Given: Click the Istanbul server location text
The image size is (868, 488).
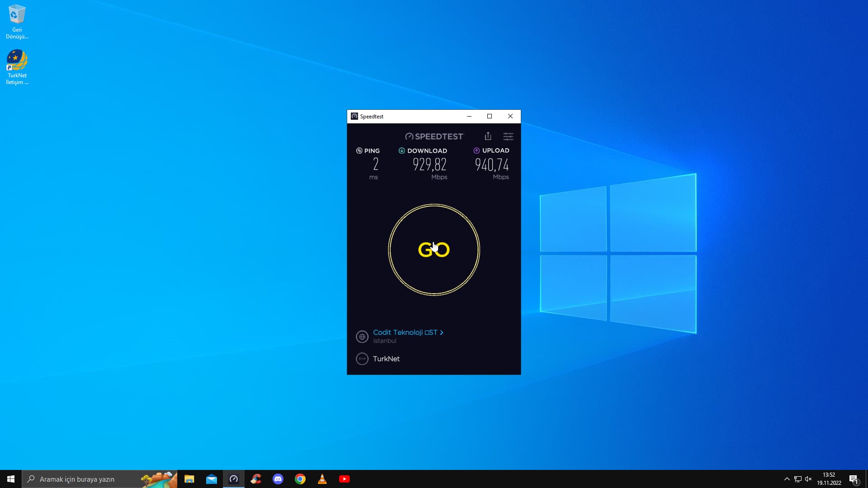Looking at the screenshot, I should [385, 341].
